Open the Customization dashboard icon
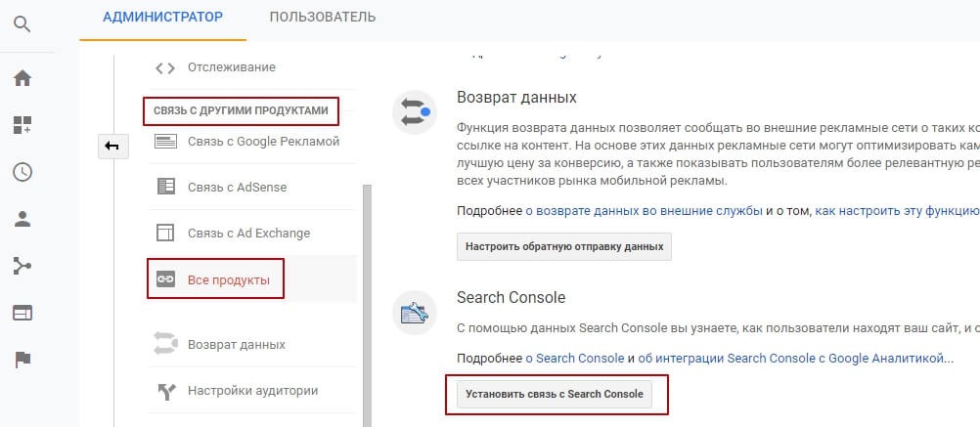Image resolution: width=980 pixels, height=427 pixels. coord(22,125)
